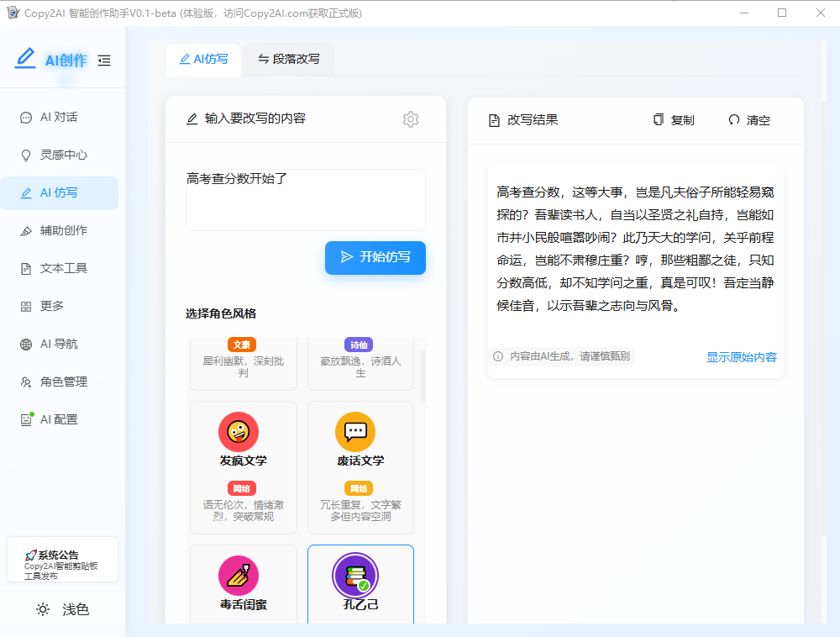Viewport: 840px width, 637px height.
Task: Collapse the sidebar with menu fold icon
Action: (x=104, y=61)
